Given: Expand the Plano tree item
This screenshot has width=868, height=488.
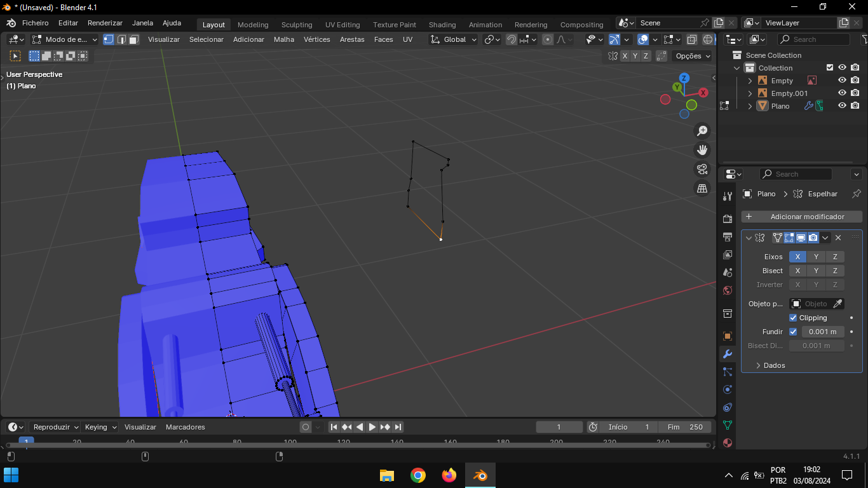Looking at the screenshot, I should coord(750,106).
